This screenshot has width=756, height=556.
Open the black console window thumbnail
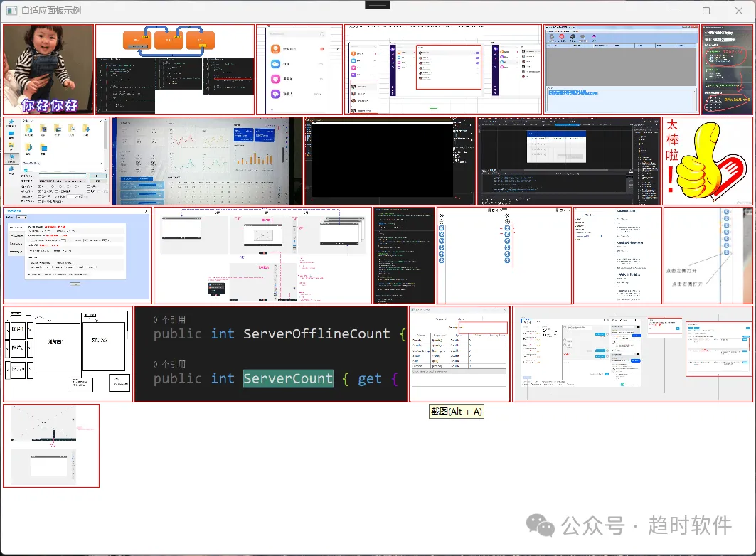tap(390, 161)
